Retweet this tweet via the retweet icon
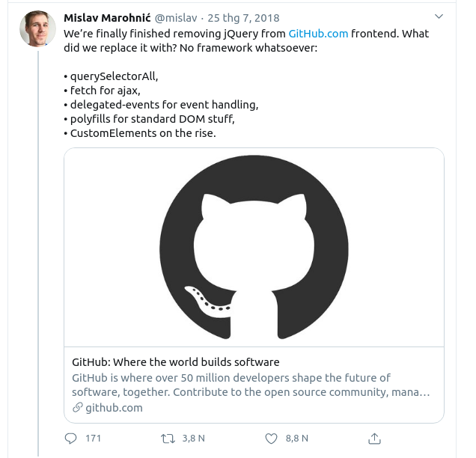The image size is (476, 458). [168, 438]
